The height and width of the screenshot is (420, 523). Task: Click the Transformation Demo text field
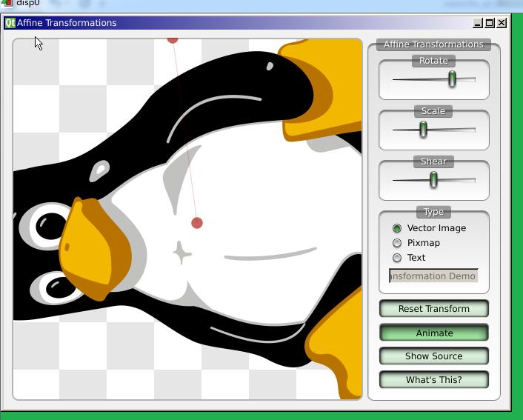[433, 276]
